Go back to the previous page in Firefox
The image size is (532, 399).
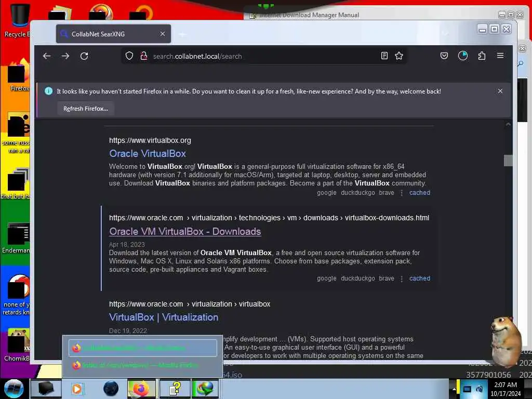point(47,56)
